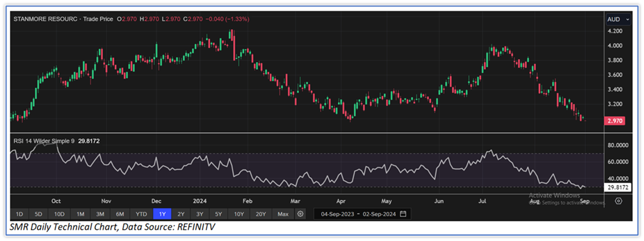This screenshot has height=241, width=644.
Task: Open the time range settings gear next to Max
Action: point(300,214)
